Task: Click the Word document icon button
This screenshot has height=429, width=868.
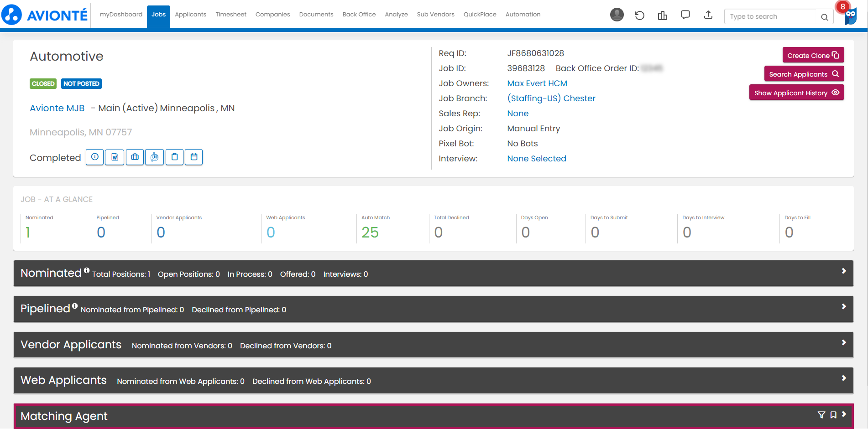Action: coord(115,157)
